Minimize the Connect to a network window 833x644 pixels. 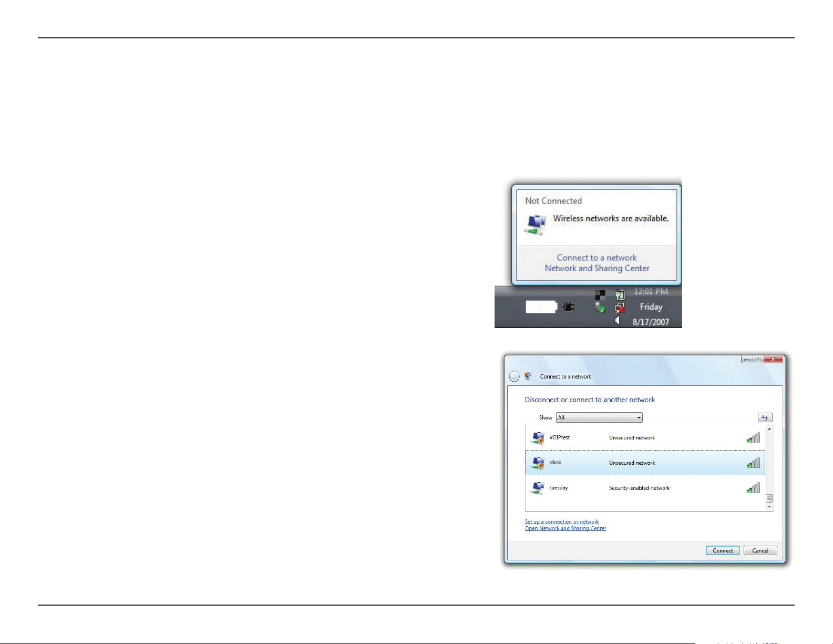point(747,360)
